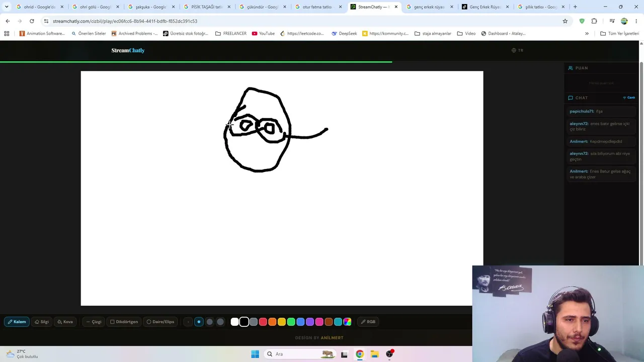Select the orange color swatch
644x362 pixels.
click(272, 322)
